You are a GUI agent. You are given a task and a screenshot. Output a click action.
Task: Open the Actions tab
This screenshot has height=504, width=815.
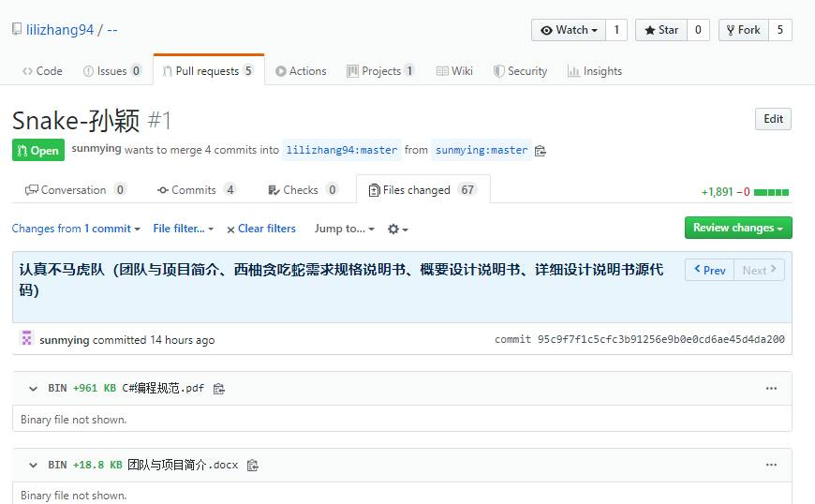click(301, 71)
